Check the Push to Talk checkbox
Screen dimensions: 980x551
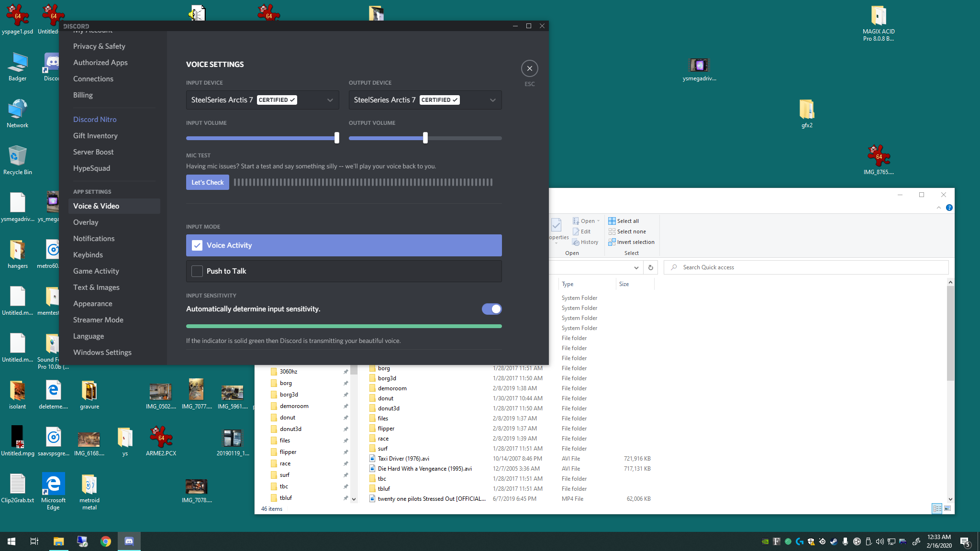point(197,271)
